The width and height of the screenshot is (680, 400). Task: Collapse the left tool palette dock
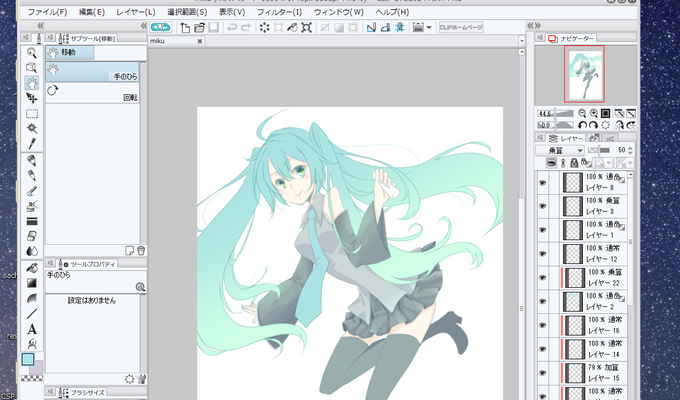coord(40,26)
